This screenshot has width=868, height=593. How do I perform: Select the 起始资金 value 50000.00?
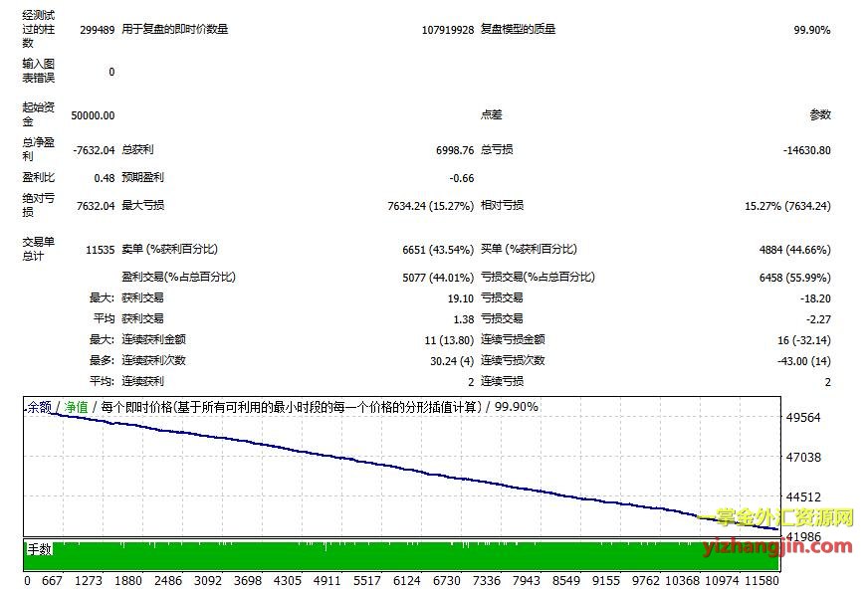point(92,115)
